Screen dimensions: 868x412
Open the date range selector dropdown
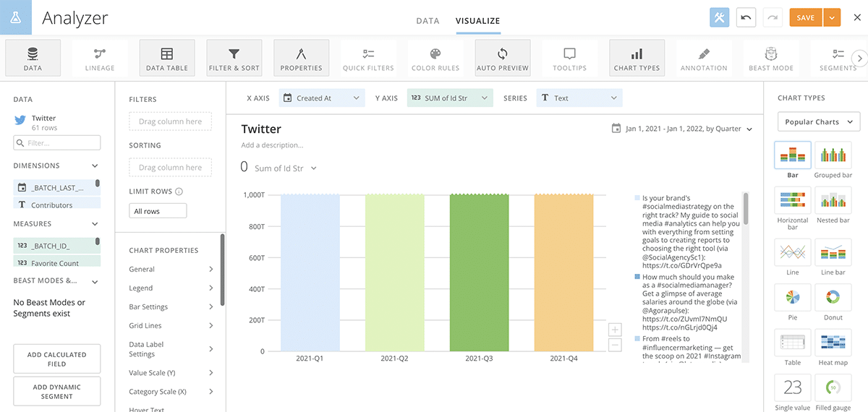coord(682,129)
